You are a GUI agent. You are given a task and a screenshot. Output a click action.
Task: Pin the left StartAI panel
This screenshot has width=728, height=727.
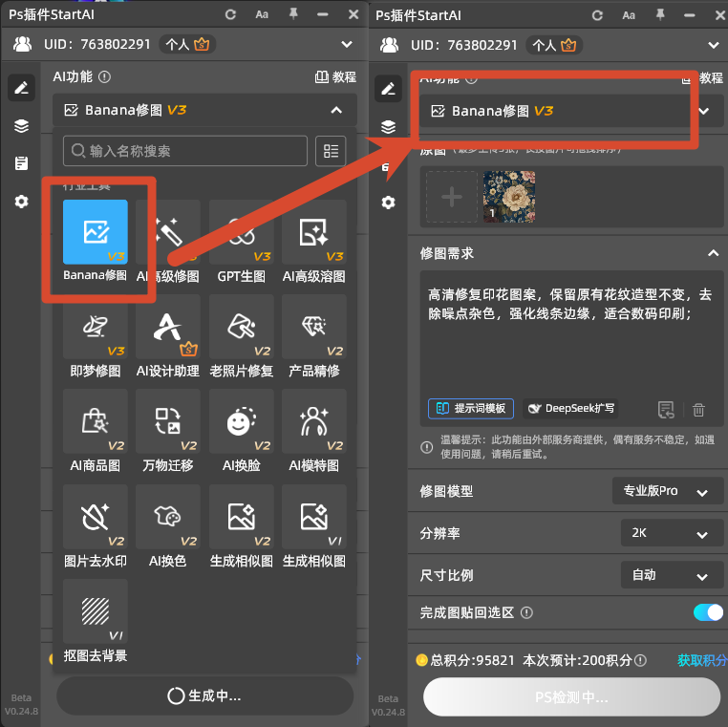tap(293, 14)
